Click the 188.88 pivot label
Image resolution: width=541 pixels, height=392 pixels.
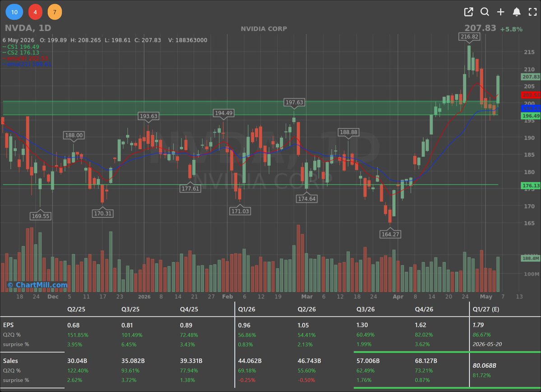[x=348, y=132]
